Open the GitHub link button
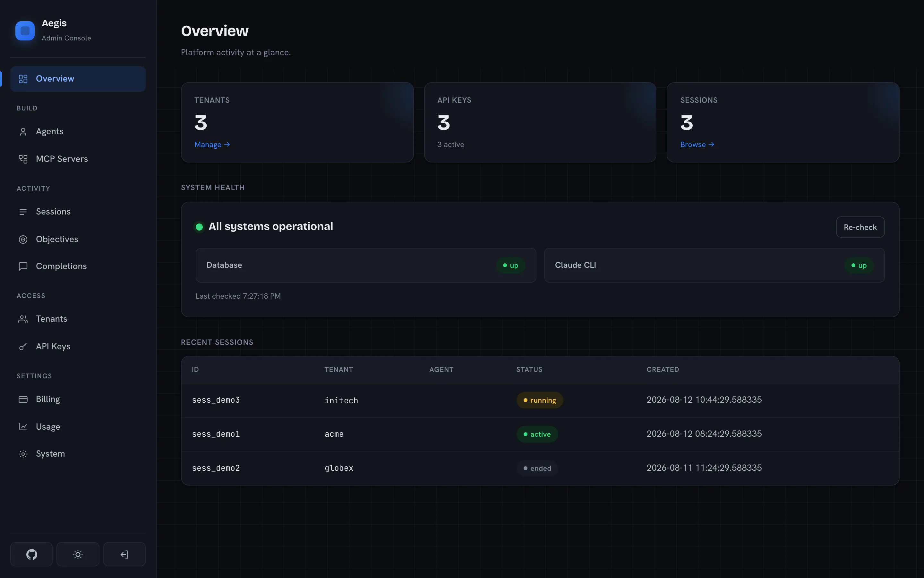Viewport: 924px width, 578px height. coord(31,554)
